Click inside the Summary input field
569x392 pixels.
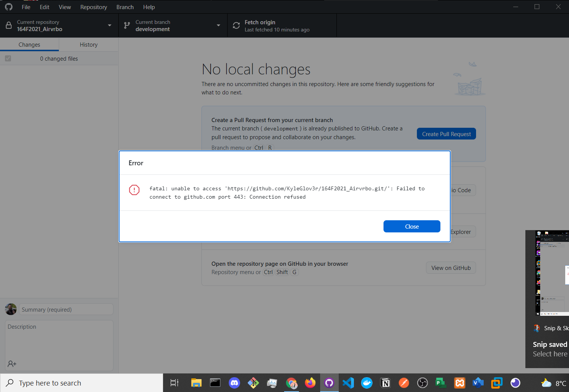pyautogui.click(x=66, y=309)
